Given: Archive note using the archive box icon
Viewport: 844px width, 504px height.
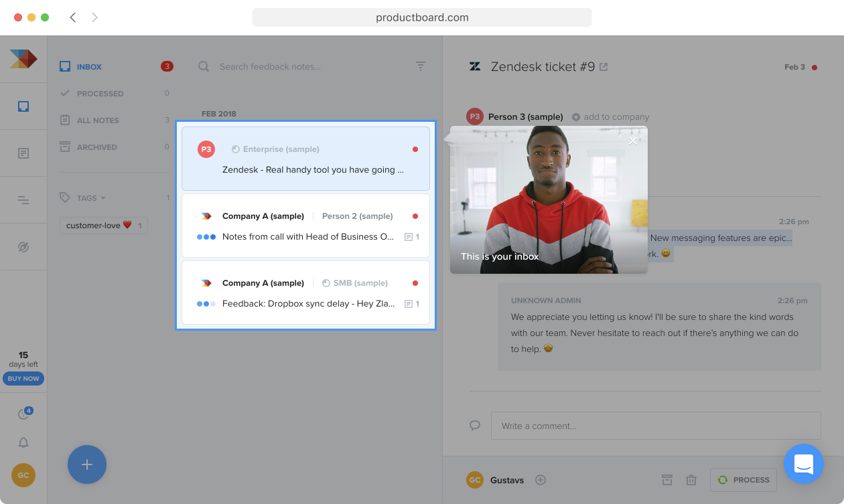Looking at the screenshot, I should click(667, 480).
